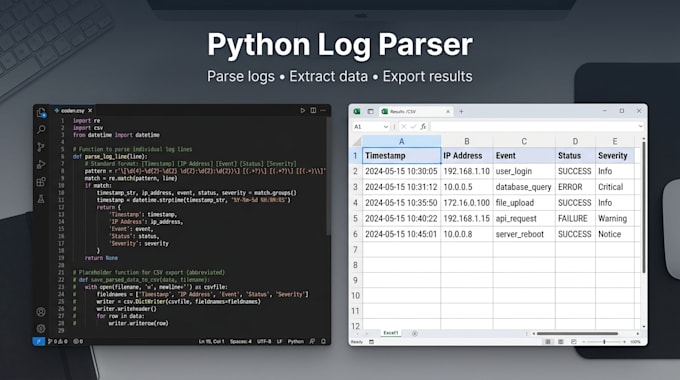Select column B header
The height and width of the screenshot is (380, 680).
[467, 141]
